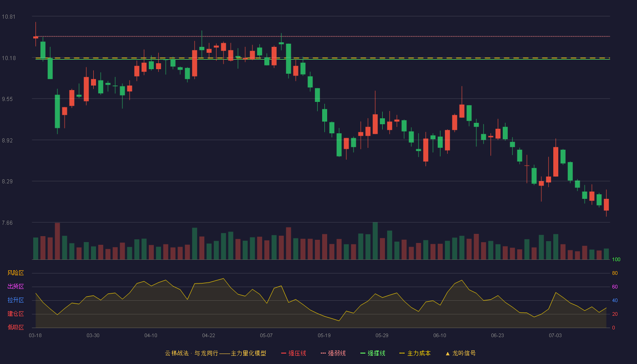This screenshot has height=364, width=637.
Task: Click the 风险区 zone label
Action: pos(15,273)
